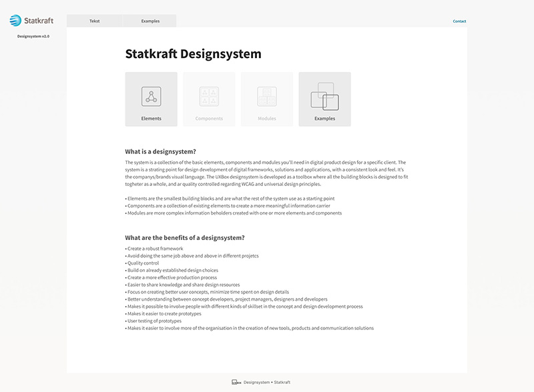Viewport: 534px width, 392px height.
Task: Click the Elements card label
Action: [x=152, y=119]
